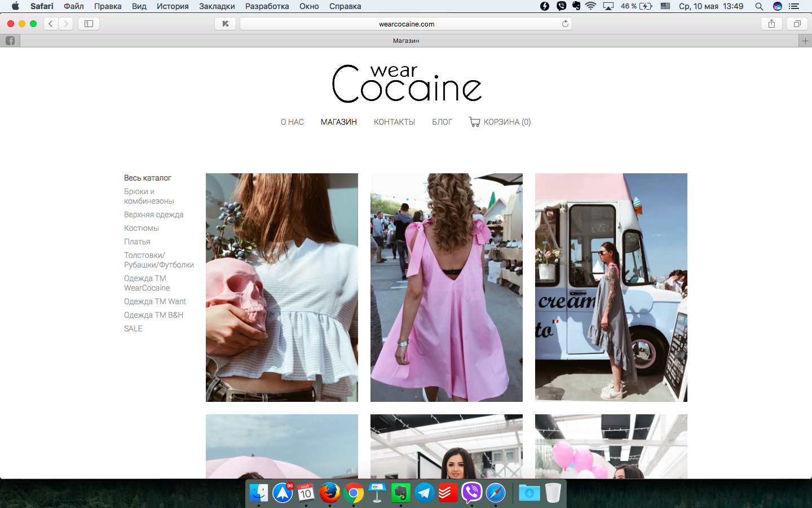The image size is (812, 508).
Task: Open the КОНТАКТЫ page
Action: pos(394,122)
